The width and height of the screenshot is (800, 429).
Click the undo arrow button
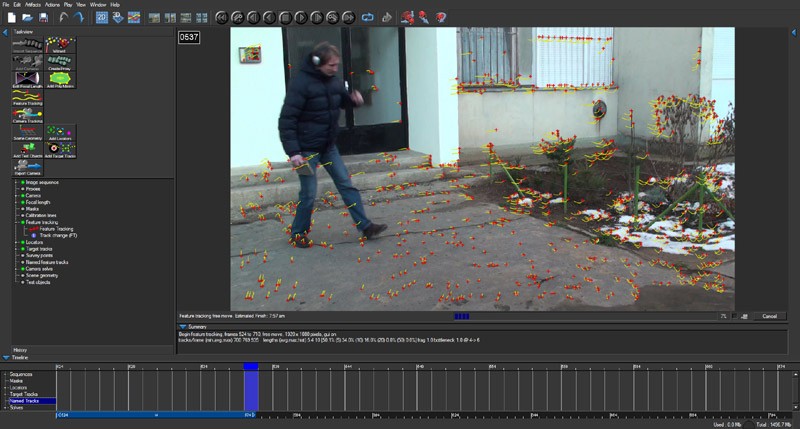pos(65,18)
